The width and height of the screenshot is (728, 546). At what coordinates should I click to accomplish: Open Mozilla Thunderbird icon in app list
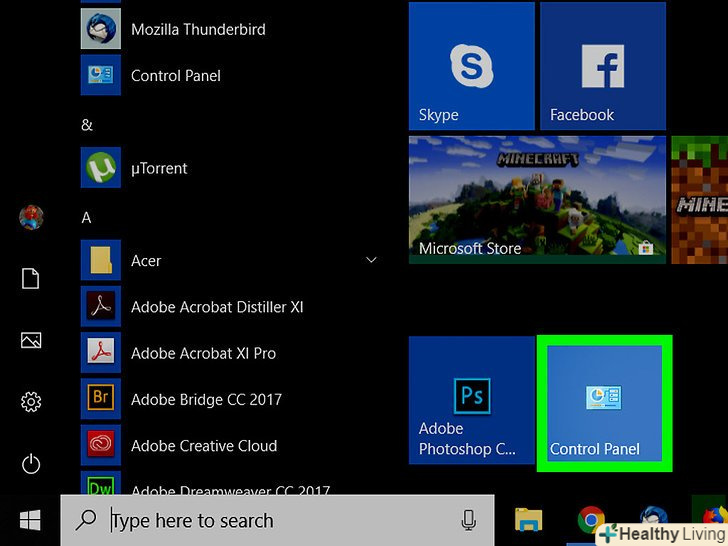pyautogui.click(x=101, y=29)
